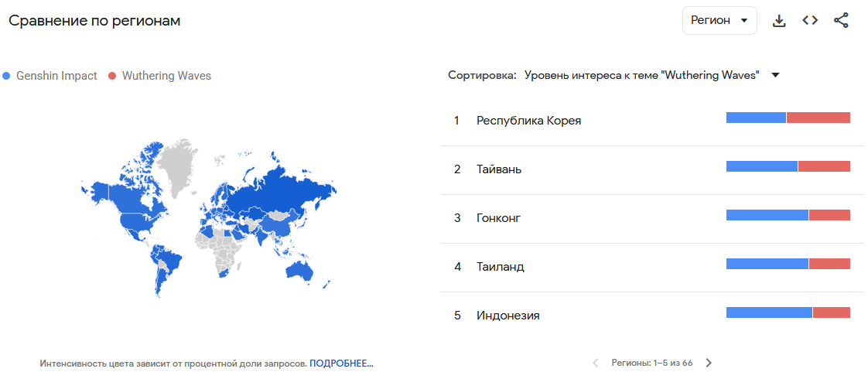868x379 pixels.
Task: Click the Республика Корея comparison bar
Action: click(x=788, y=118)
